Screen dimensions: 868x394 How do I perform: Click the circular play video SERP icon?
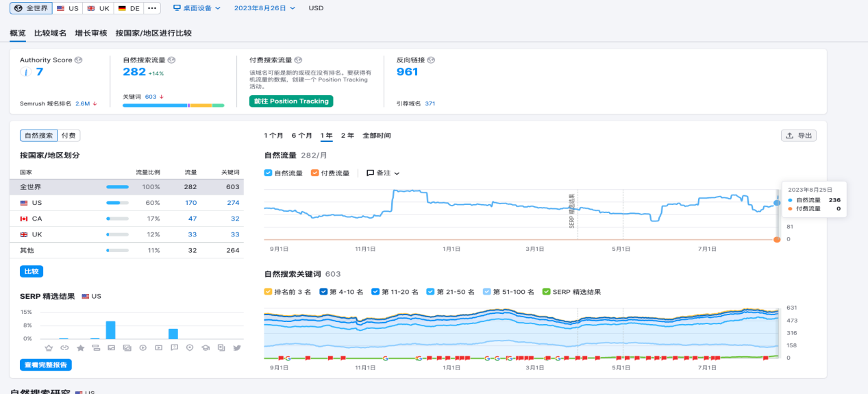coord(142,348)
